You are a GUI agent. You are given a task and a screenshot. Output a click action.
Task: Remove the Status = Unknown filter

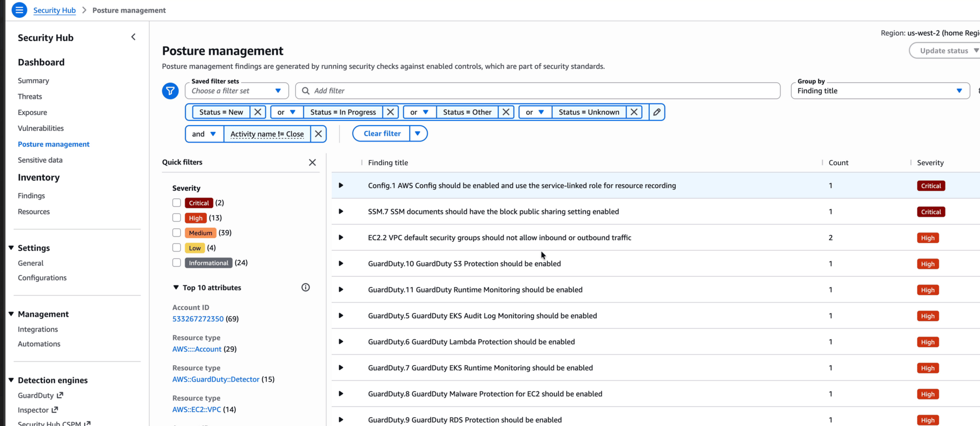[634, 112]
